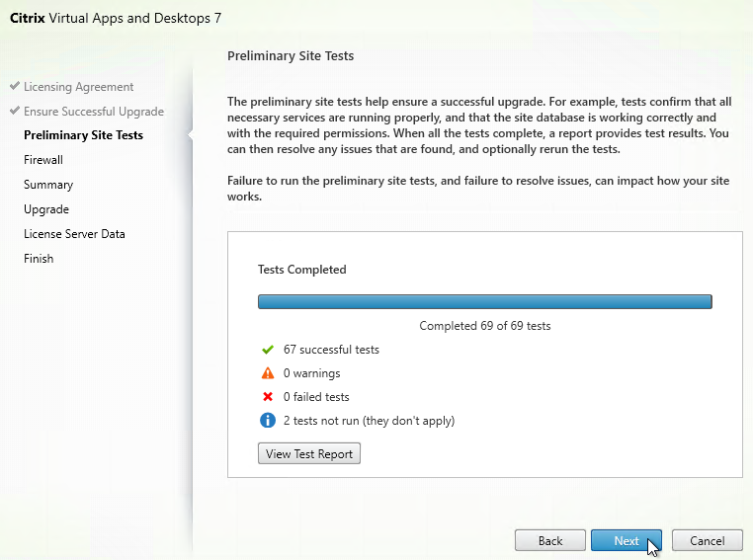753x560 pixels.
Task: Click the green checkmark successful tests icon
Action: 267,350
